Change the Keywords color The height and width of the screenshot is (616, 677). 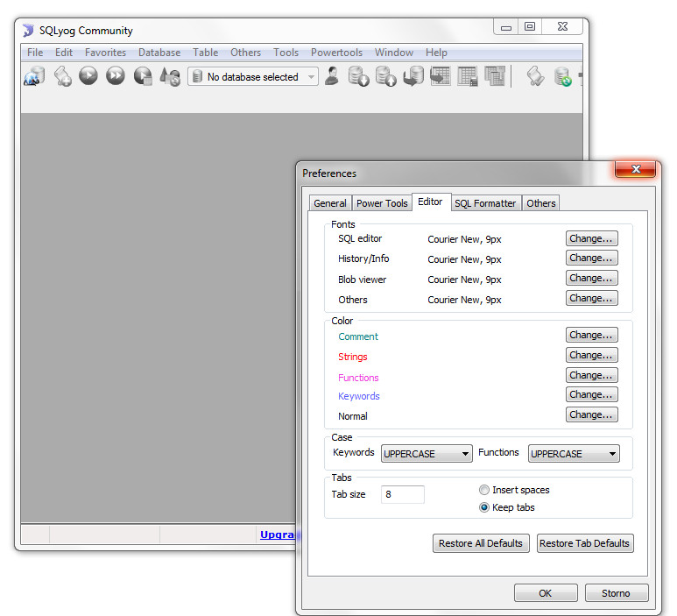tap(591, 394)
